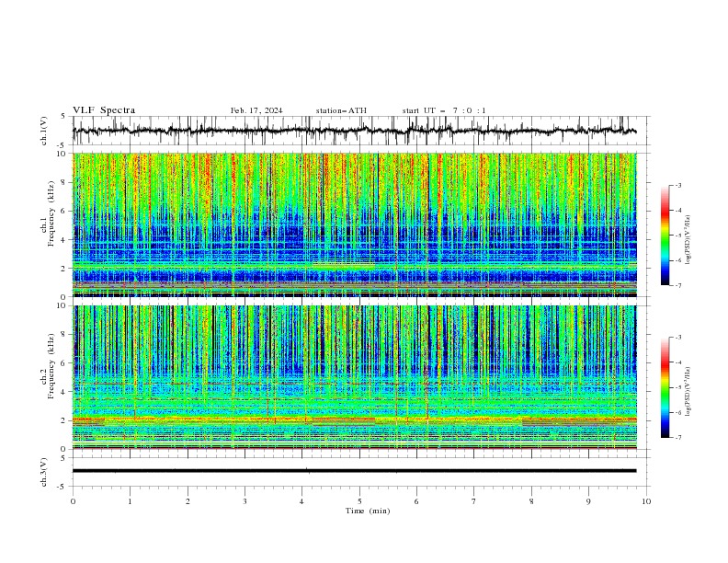
Task: Click the "Time (min)" axis label
Action: 368,511
